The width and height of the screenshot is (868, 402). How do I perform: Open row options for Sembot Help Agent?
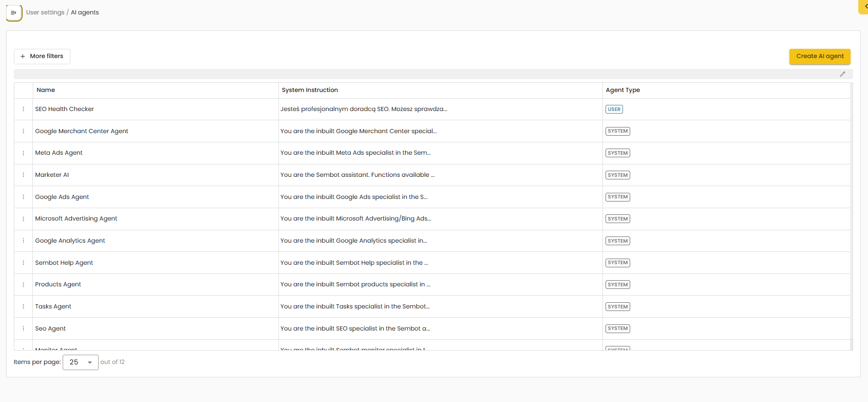pos(24,263)
